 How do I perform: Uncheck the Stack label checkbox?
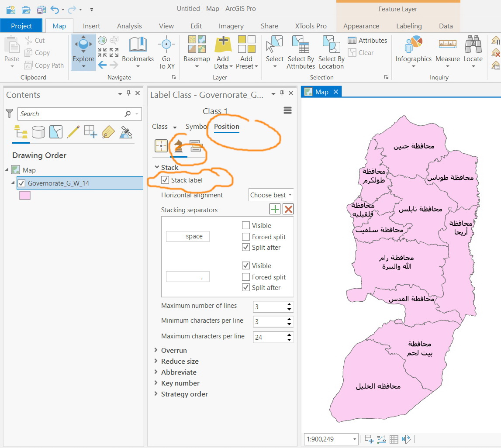coord(165,180)
